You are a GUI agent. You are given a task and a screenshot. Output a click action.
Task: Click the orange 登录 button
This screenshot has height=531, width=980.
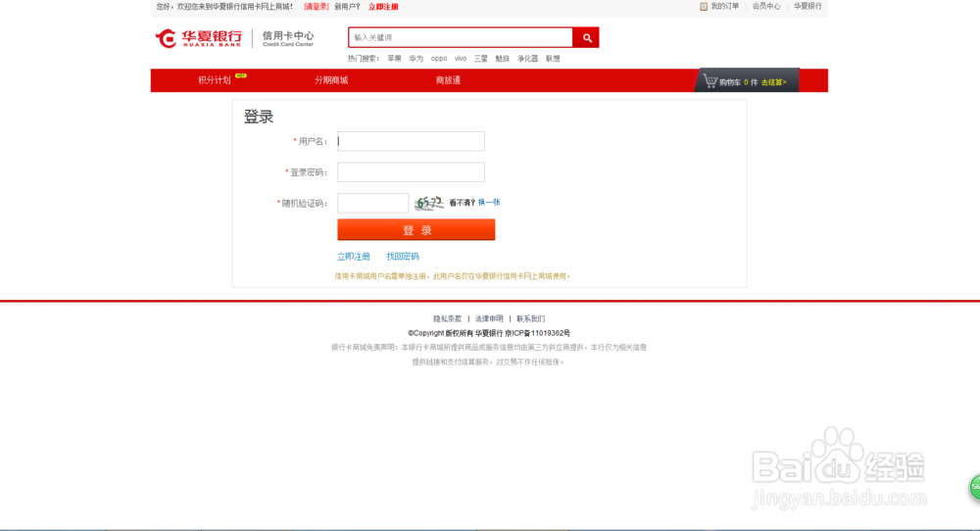click(416, 230)
